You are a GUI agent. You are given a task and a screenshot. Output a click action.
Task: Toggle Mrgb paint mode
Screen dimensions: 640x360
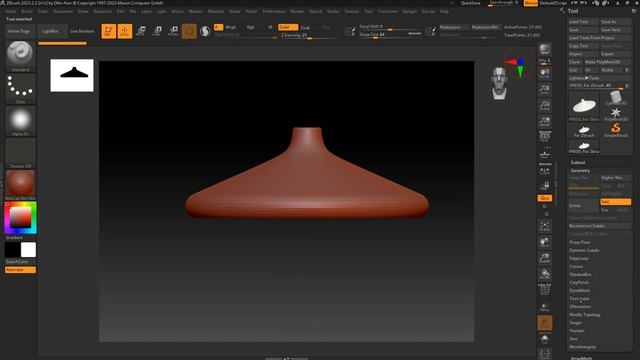(x=231, y=27)
